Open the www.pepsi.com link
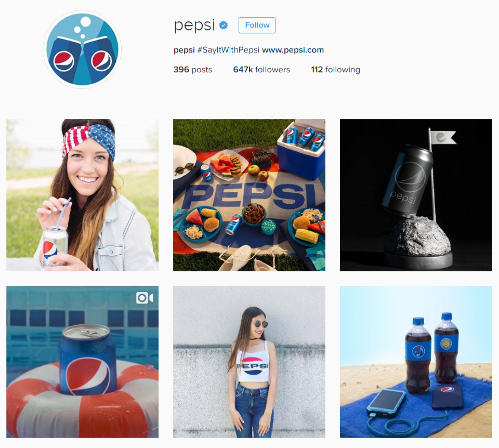The height and width of the screenshot is (448, 499). pos(293,50)
